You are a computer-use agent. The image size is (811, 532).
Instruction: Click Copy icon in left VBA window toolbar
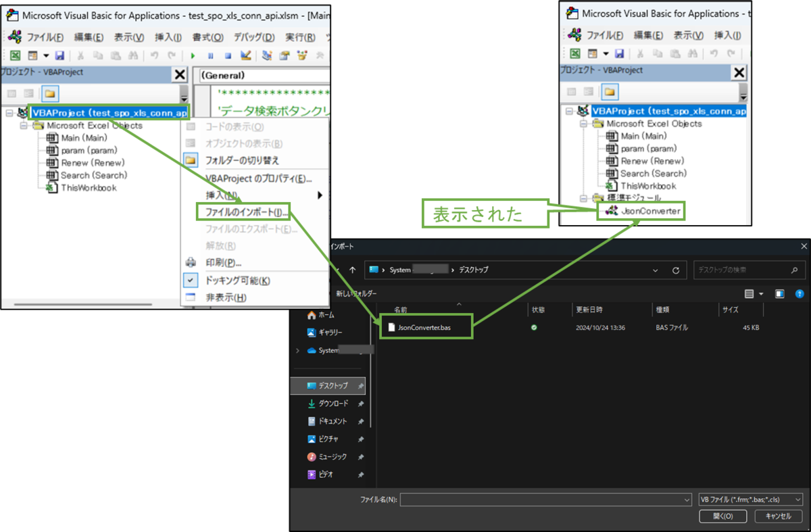coord(98,55)
